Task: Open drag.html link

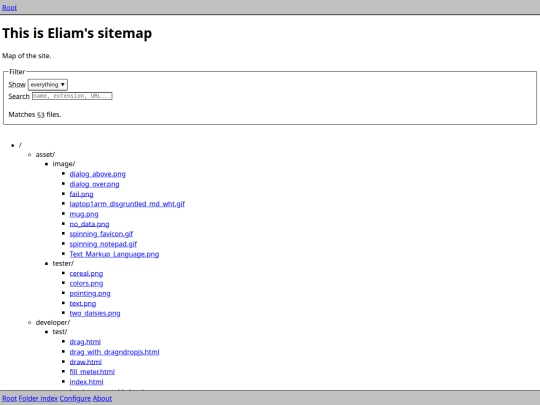Action: click(x=85, y=342)
